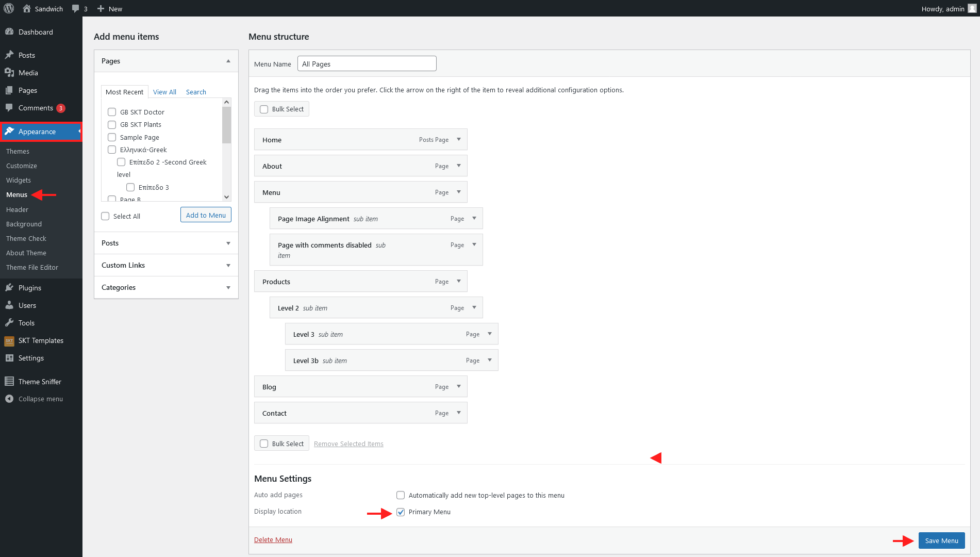Open the WordPress logo menu
The image size is (980, 557).
[9, 8]
